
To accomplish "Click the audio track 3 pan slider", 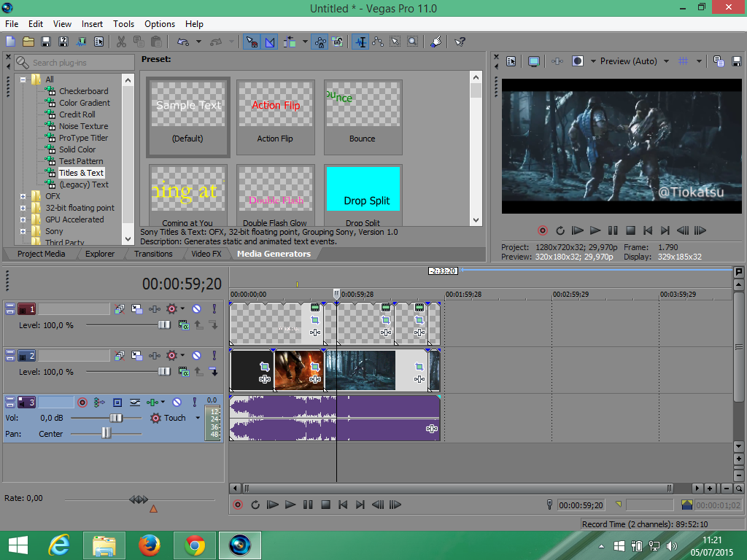I will (106, 434).
